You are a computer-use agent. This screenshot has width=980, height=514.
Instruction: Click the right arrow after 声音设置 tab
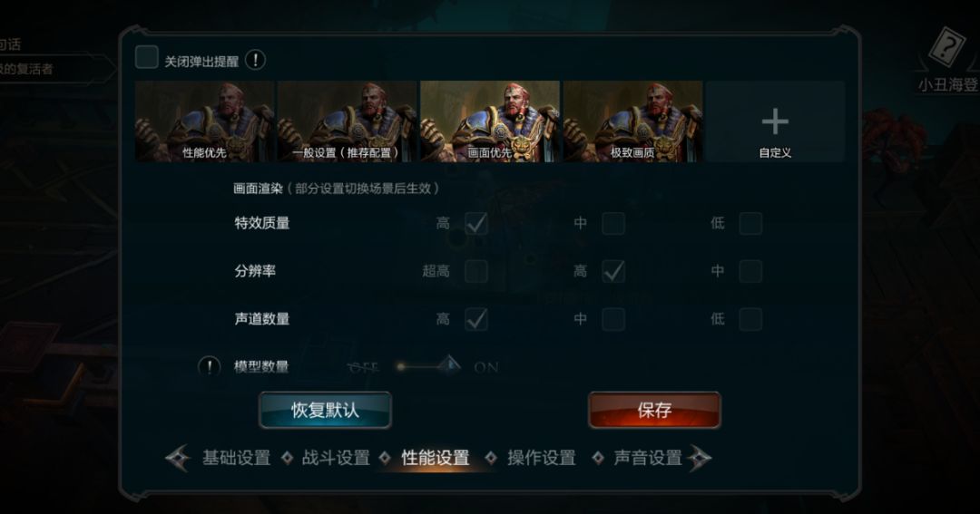coord(700,458)
